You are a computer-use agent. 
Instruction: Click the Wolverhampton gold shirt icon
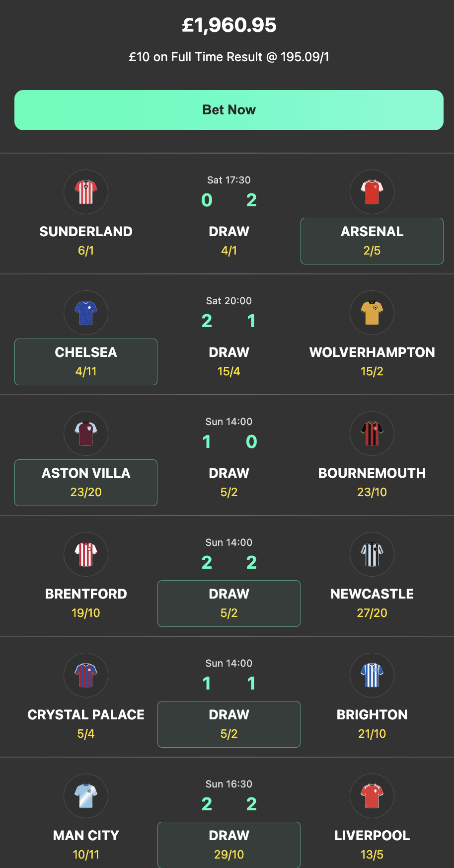point(372,313)
